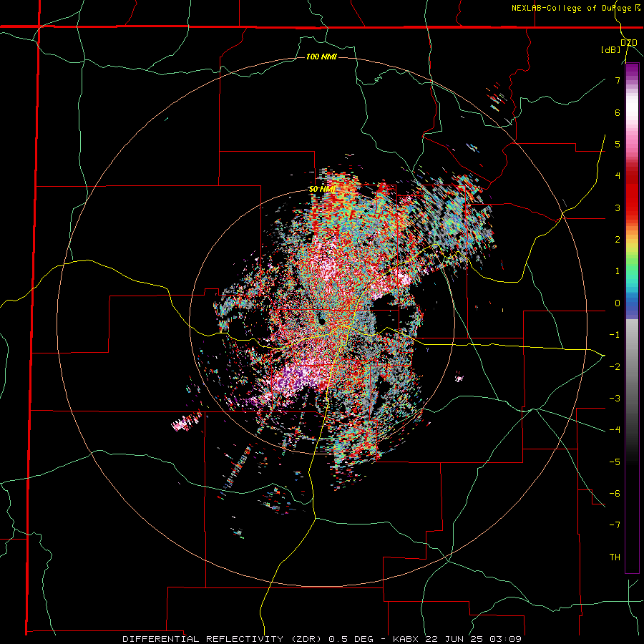The height and width of the screenshot is (644, 644).
Task: Click the 03:09 timestamp in the caption
Action: click(x=506, y=639)
